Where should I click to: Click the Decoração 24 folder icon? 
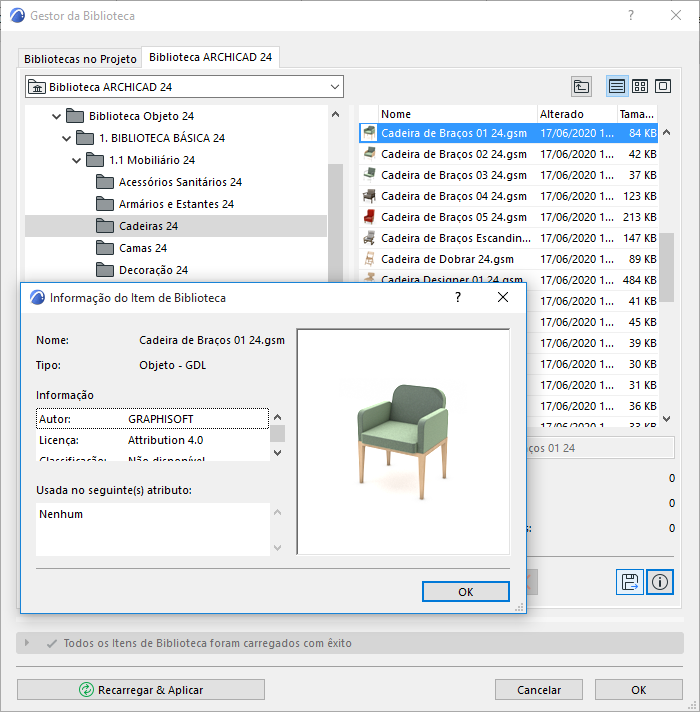[105, 270]
